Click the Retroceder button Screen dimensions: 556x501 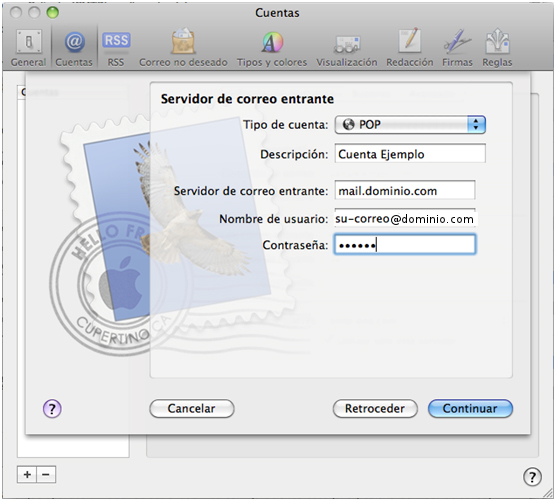(375, 408)
